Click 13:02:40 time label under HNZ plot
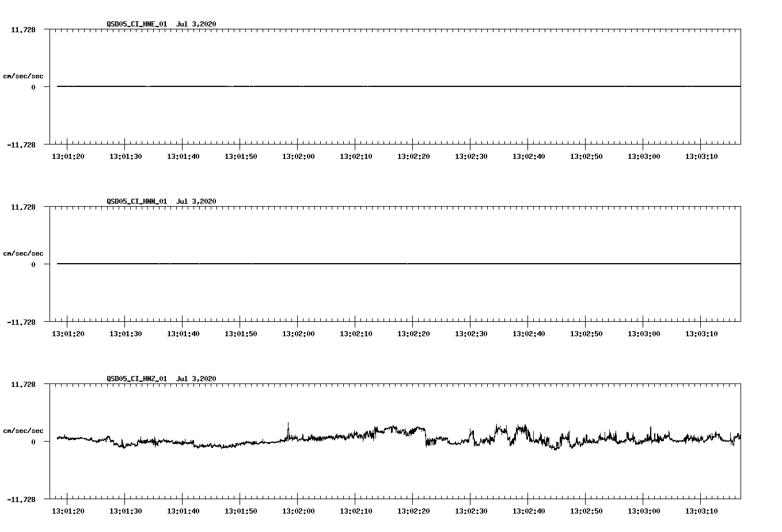 [529, 511]
